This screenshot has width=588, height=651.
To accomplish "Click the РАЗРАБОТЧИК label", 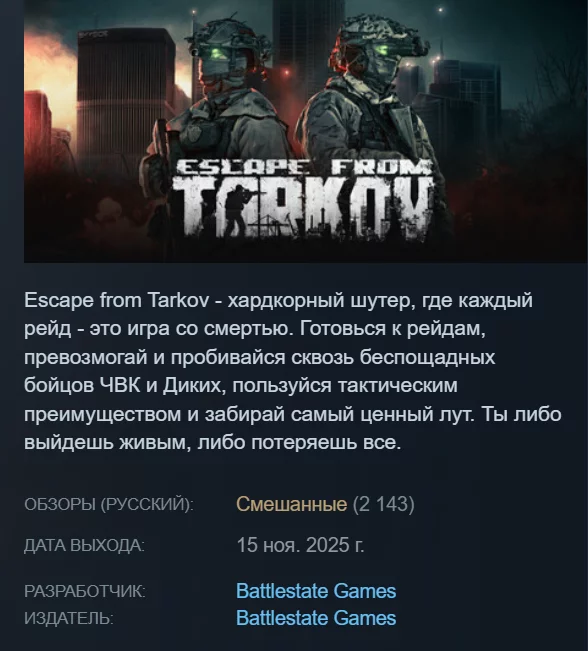I will (85, 591).
